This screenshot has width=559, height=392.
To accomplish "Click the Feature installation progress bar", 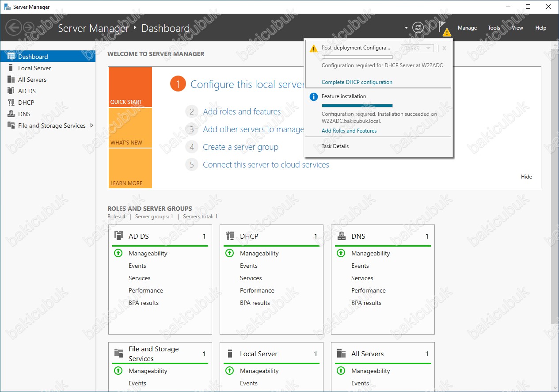I will (357, 106).
